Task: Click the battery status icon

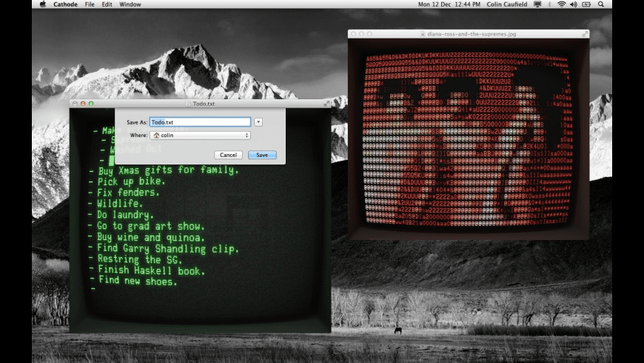Action: point(586,4)
